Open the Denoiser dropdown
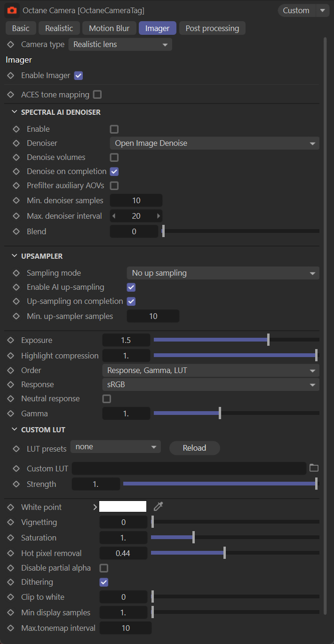Viewport: 334px width, 644px height. pos(214,143)
